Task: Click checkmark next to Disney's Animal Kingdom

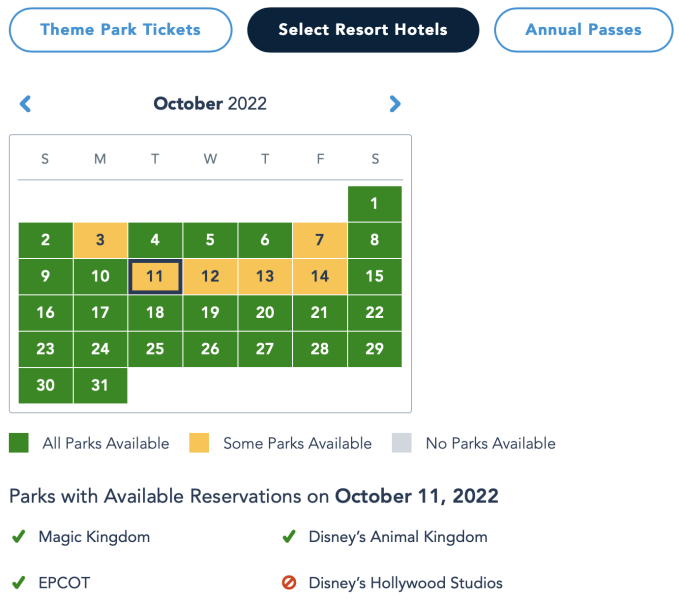Action: [x=289, y=537]
